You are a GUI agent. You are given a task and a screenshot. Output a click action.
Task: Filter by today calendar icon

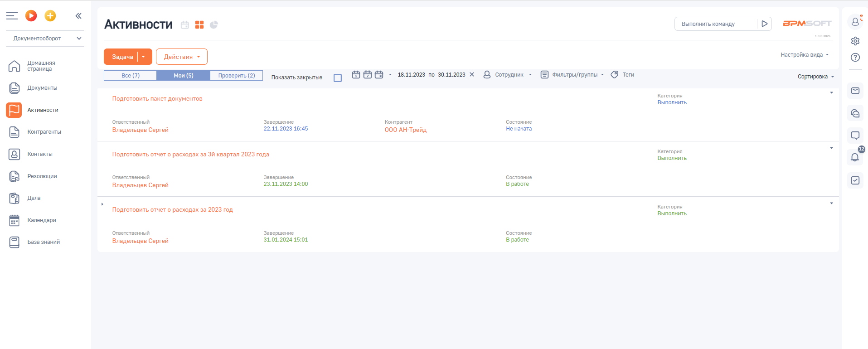click(x=356, y=75)
